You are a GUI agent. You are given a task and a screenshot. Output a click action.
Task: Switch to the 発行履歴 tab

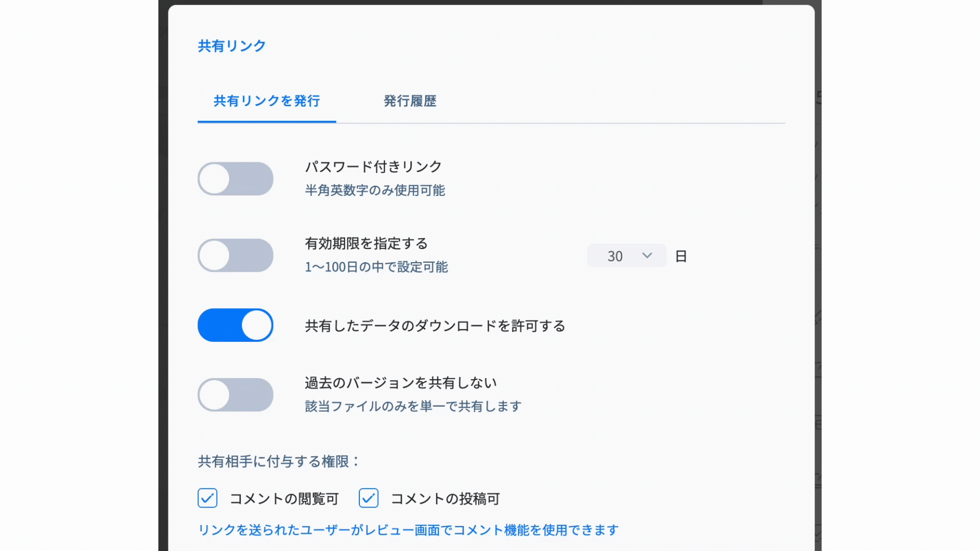pos(409,101)
